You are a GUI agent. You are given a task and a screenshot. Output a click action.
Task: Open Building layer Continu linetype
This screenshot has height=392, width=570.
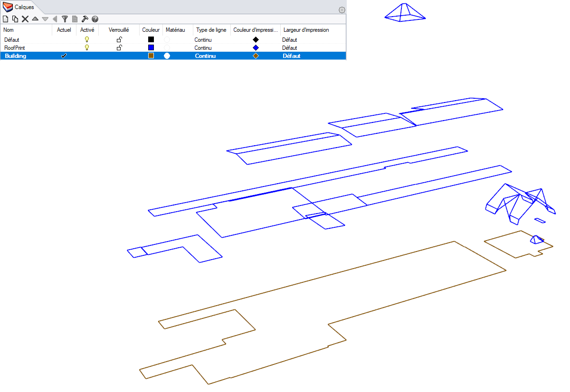coord(205,56)
